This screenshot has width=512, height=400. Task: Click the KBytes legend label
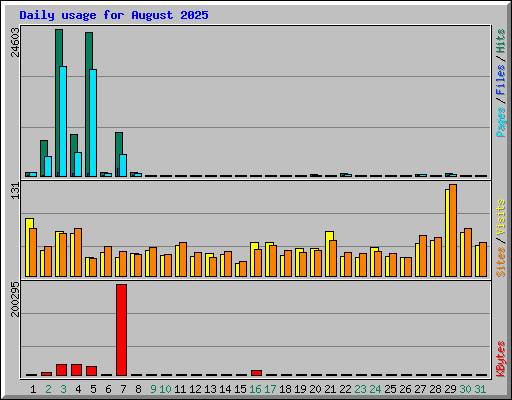[500, 359]
